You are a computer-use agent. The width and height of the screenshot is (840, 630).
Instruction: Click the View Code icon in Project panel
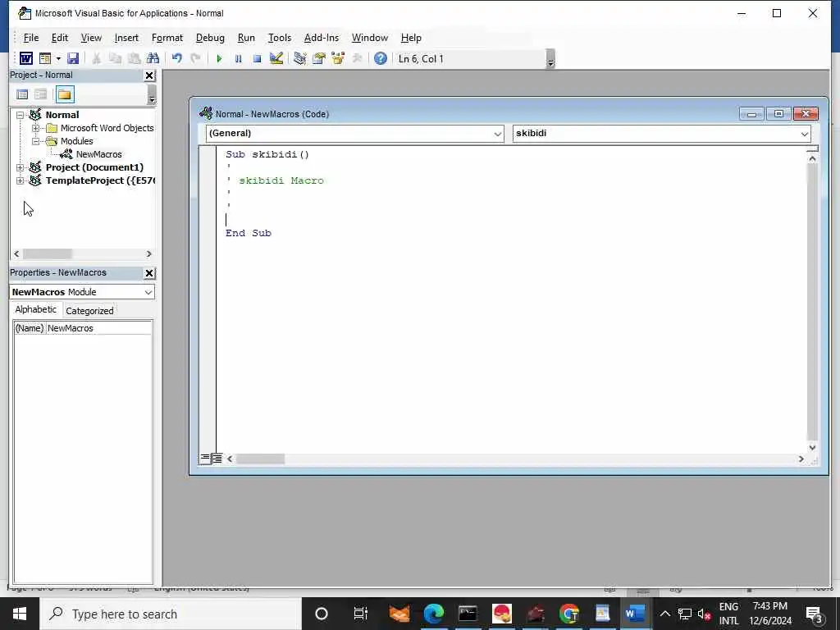[22, 95]
